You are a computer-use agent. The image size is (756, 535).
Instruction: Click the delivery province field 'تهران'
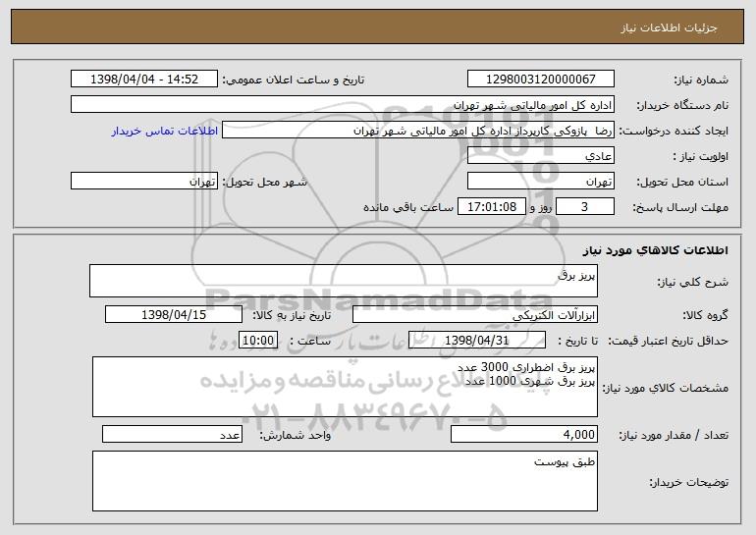click(x=540, y=182)
